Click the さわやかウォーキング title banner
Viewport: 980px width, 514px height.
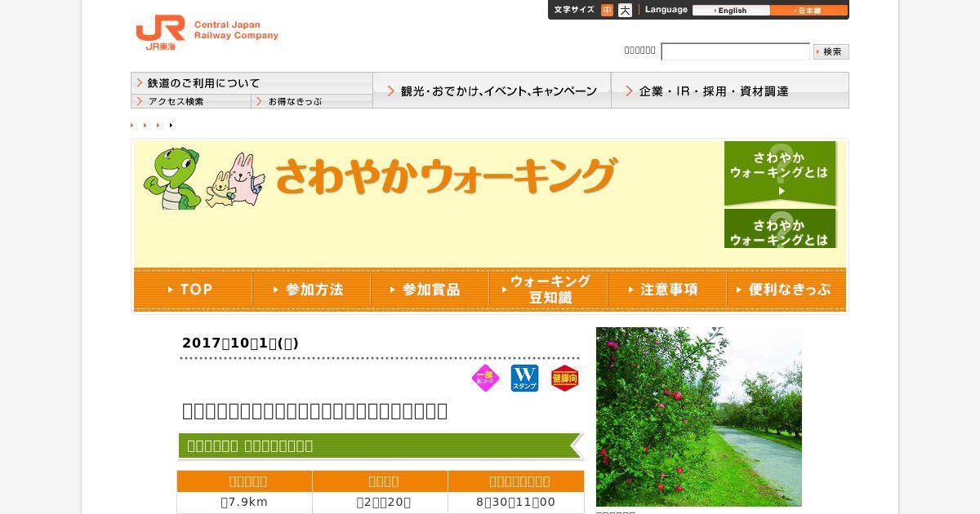[445, 176]
